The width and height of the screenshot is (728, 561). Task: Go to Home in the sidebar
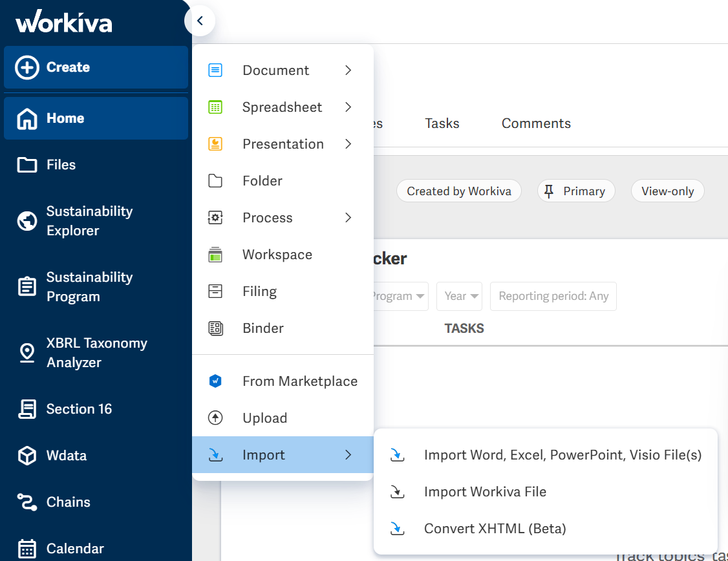click(96, 118)
